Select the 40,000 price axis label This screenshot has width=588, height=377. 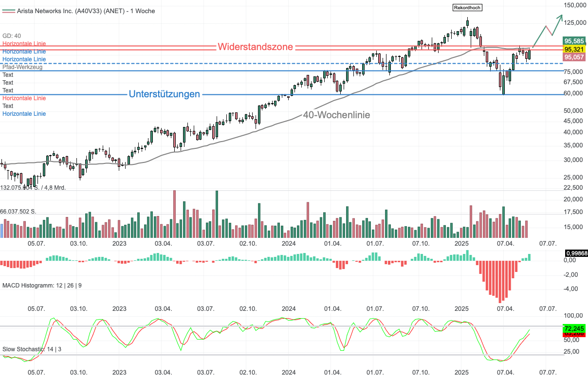click(573, 132)
